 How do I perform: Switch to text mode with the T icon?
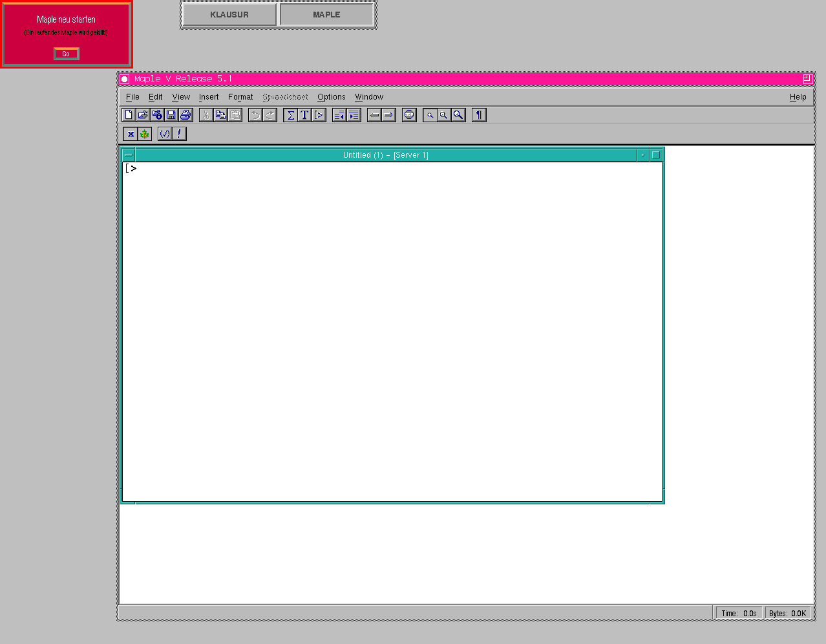pos(305,115)
